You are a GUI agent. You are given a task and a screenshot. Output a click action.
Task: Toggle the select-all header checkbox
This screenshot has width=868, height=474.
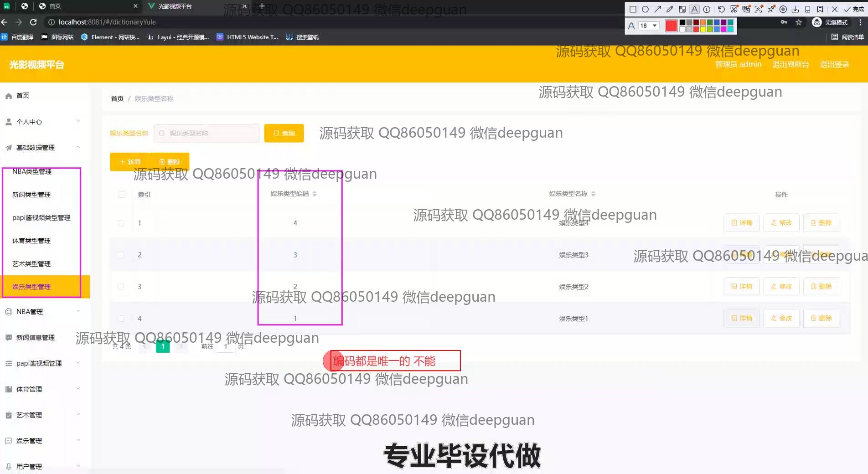pos(122,195)
